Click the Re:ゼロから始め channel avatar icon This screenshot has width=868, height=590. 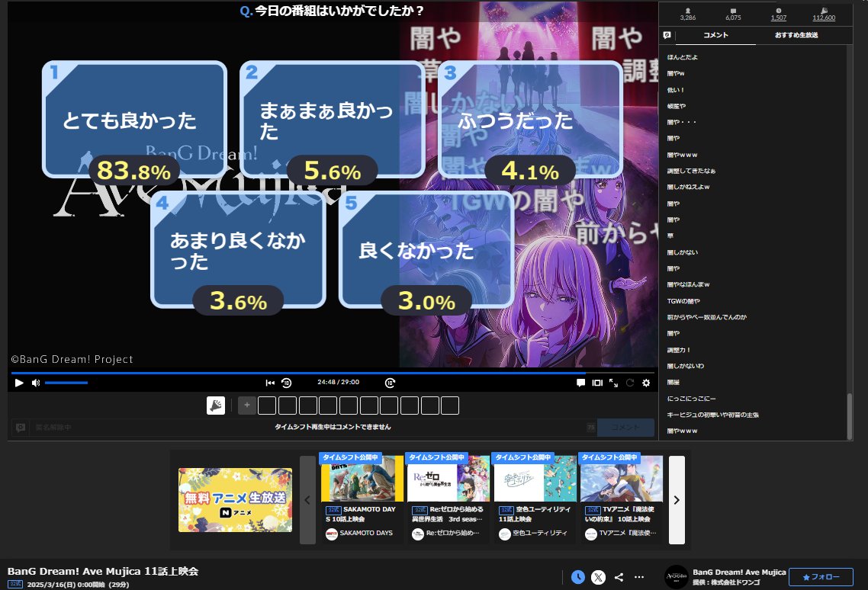pyautogui.click(x=418, y=534)
